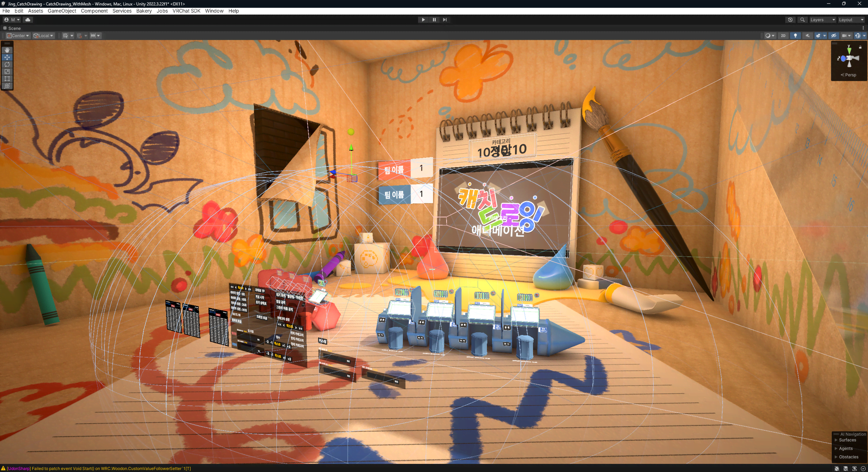Toggle grid snapping
868x472 pixels.
tap(80, 36)
